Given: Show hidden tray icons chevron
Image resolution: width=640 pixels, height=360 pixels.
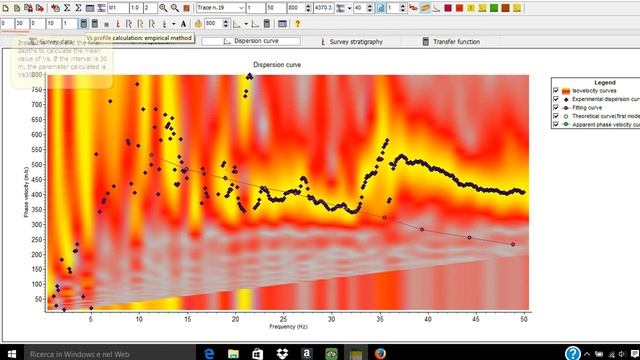Looking at the screenshot, I should pyautogui.click(x=587, y=353).
